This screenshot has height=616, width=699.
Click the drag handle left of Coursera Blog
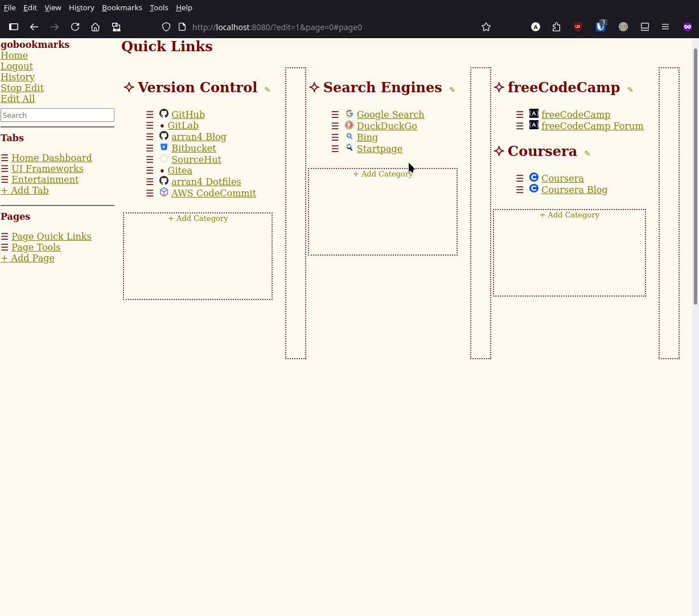(520, 190)
